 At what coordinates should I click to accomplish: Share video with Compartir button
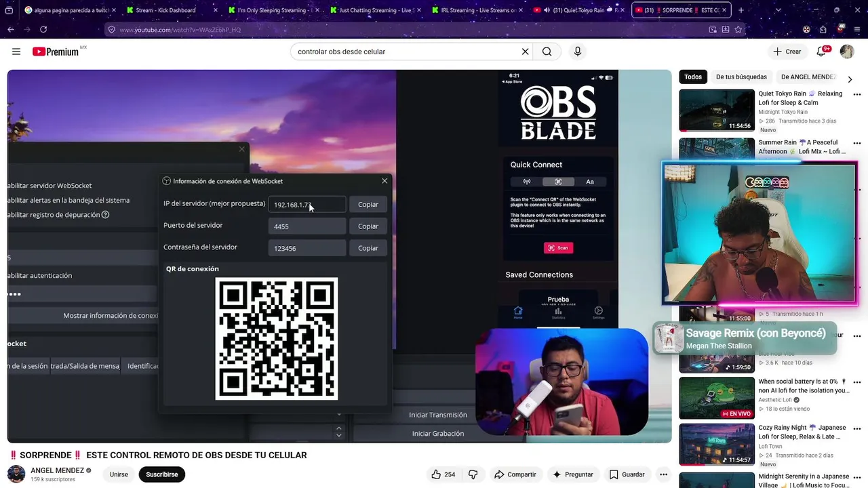coord(515,474)
